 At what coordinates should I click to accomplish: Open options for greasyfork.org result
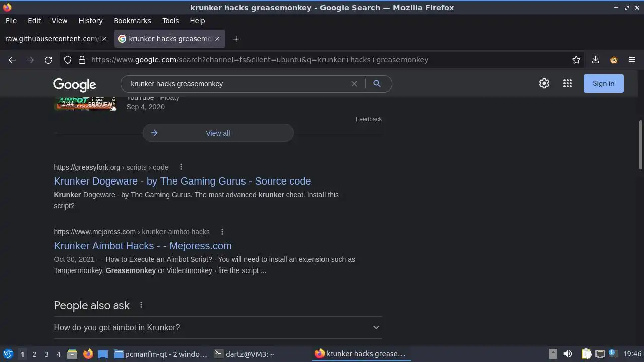[181, 167]
